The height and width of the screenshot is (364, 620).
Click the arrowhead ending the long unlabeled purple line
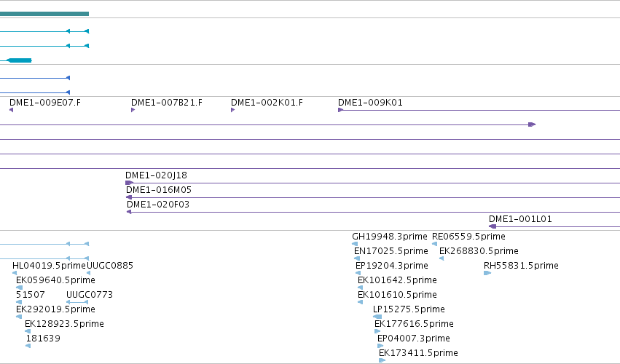[x=533, y=124]
